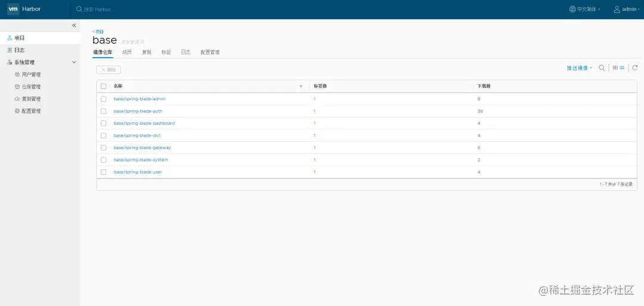Screen dimensions: 644x306
Task: Click the 日志 sidebar icon
Action: pos(10,50)
